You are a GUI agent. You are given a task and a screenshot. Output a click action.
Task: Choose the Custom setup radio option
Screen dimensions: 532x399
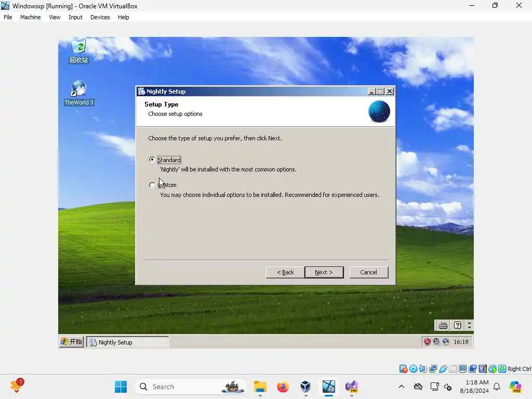(x=152, y=185)
